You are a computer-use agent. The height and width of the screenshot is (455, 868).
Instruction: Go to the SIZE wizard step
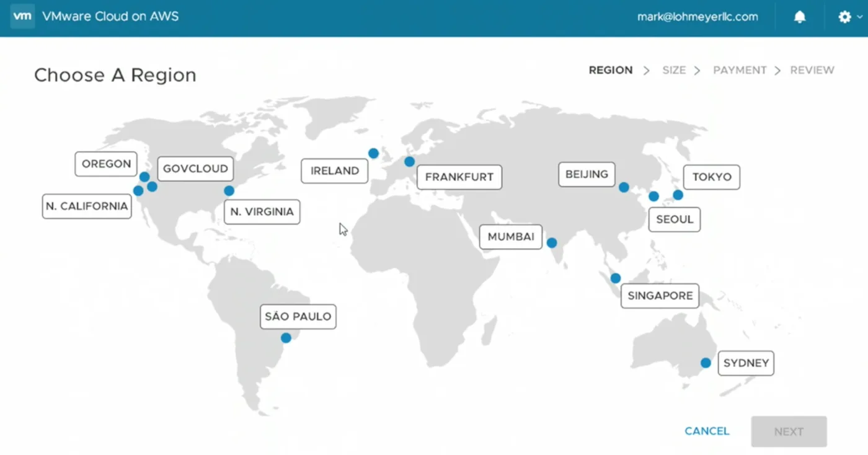tap(674, 70)
